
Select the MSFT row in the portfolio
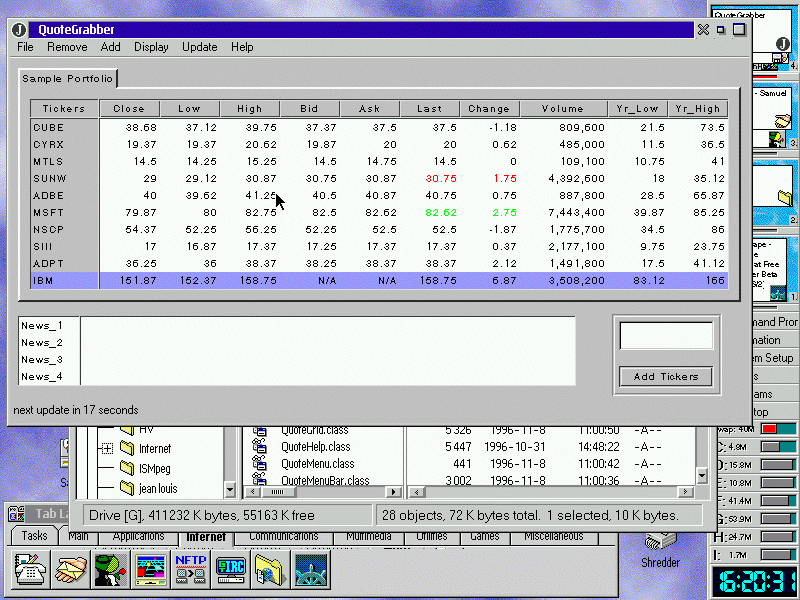point(49,212)
